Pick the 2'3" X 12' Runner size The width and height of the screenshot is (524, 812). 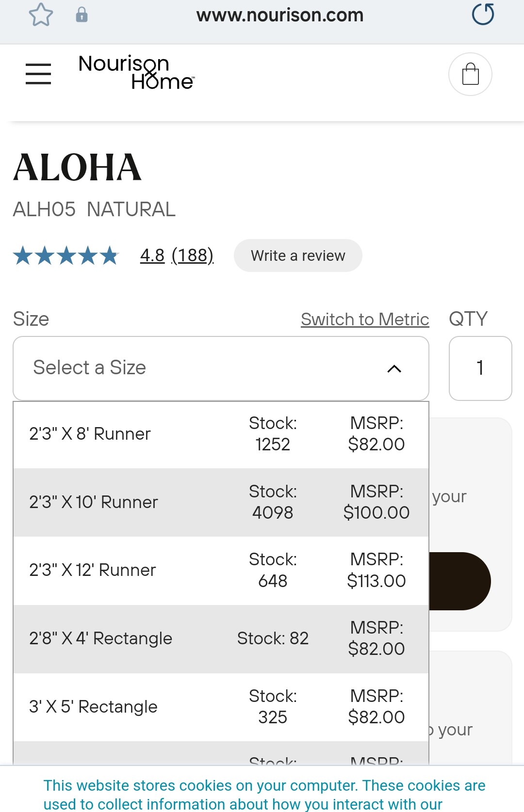[221, 571]
